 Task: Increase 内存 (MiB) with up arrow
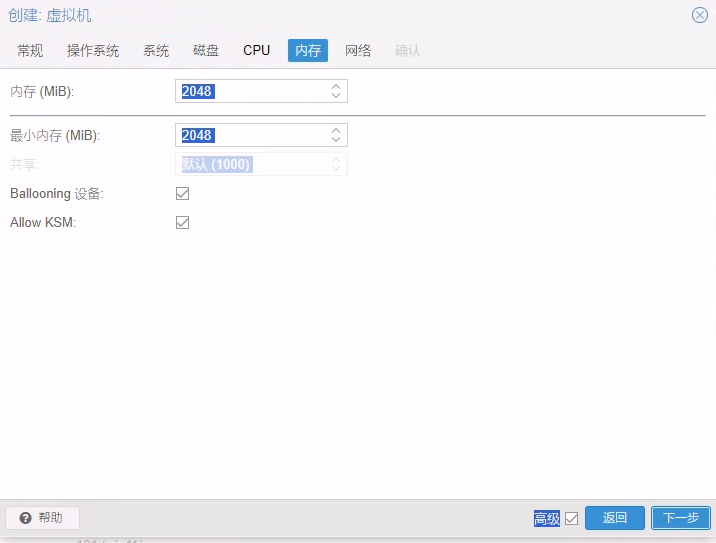336,87
